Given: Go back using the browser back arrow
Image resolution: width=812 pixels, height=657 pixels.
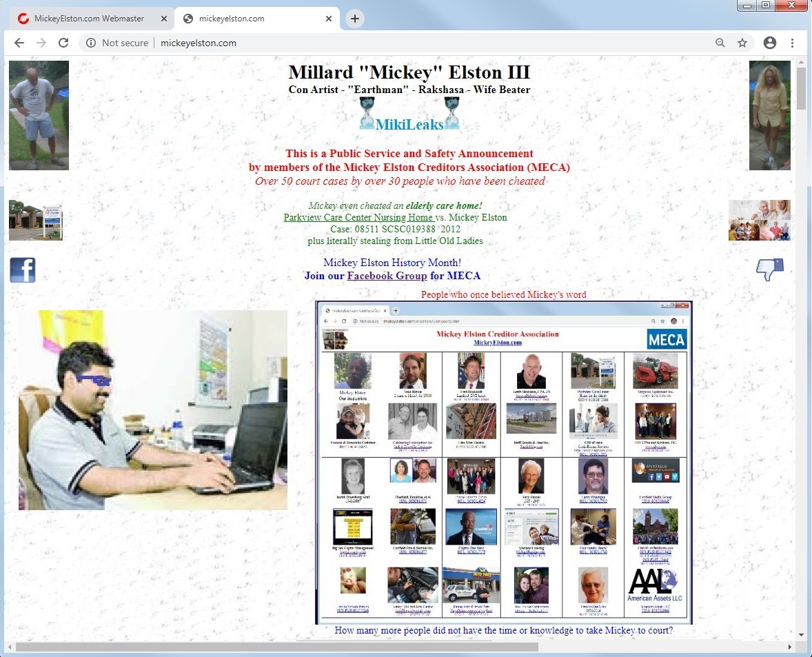Looking at the screenshot, I should 19,43.
